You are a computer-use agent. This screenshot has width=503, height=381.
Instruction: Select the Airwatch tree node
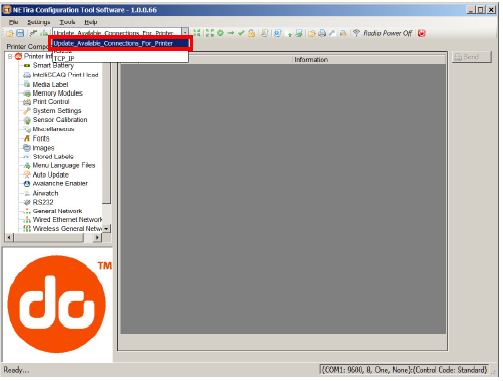[x=45, y=193]
